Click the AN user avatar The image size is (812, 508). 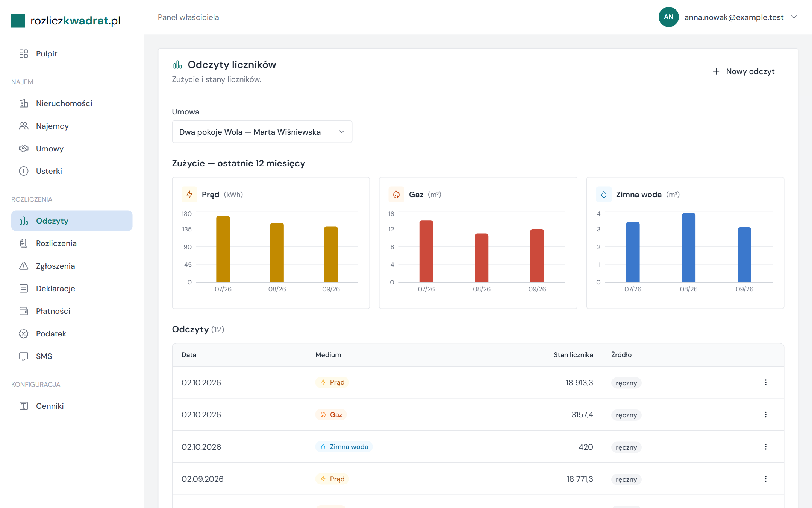pos(668,17)
